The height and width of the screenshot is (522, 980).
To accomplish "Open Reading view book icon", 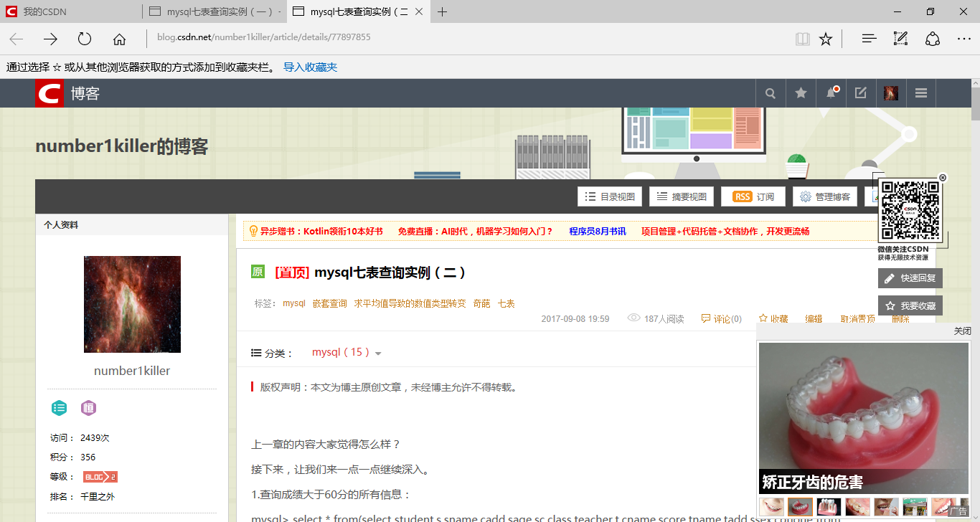I will point(802,39).
